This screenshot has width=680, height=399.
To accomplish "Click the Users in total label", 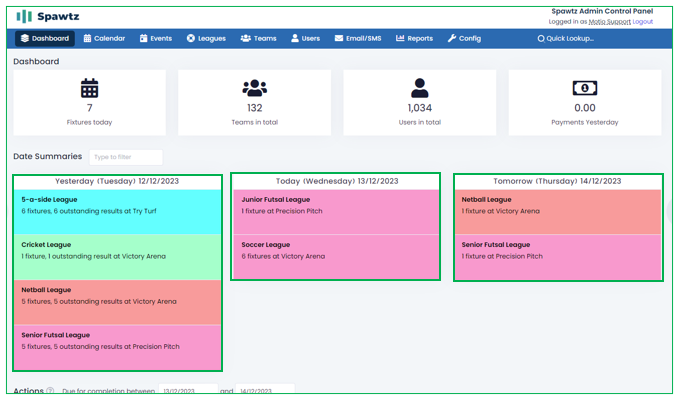I will pyautogui.click(x=420, y=122).
